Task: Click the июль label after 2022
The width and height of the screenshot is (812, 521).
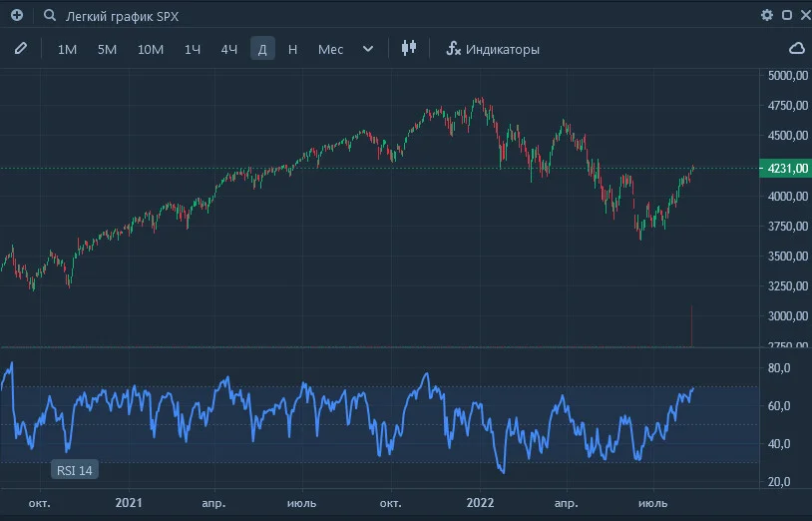Action: (x=653, y=503)
